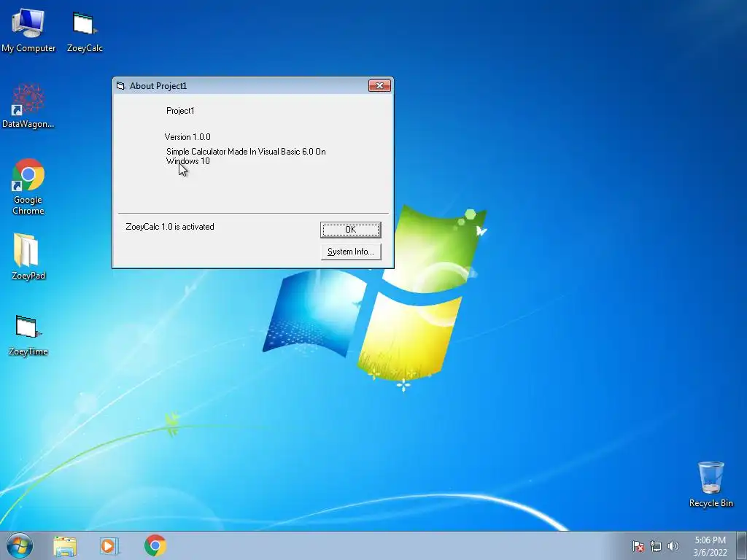Click the Show Desktop strip on the taskbar
Viewport: 747px width, 560px height.
click(741, 545)
